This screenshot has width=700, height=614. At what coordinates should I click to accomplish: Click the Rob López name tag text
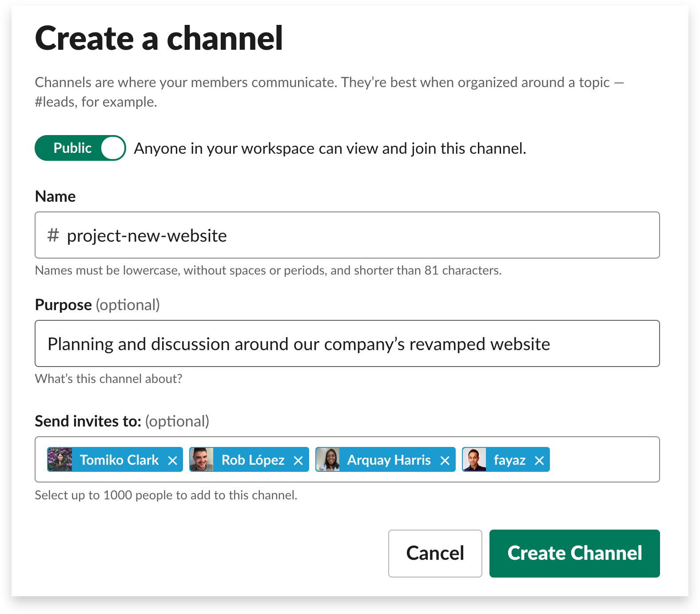[x=253, y=460]
